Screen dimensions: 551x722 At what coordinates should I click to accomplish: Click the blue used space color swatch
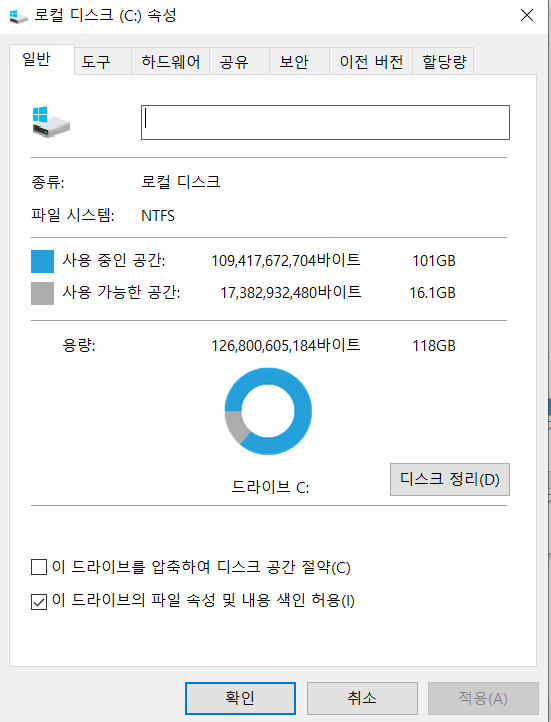click(42, 261)
